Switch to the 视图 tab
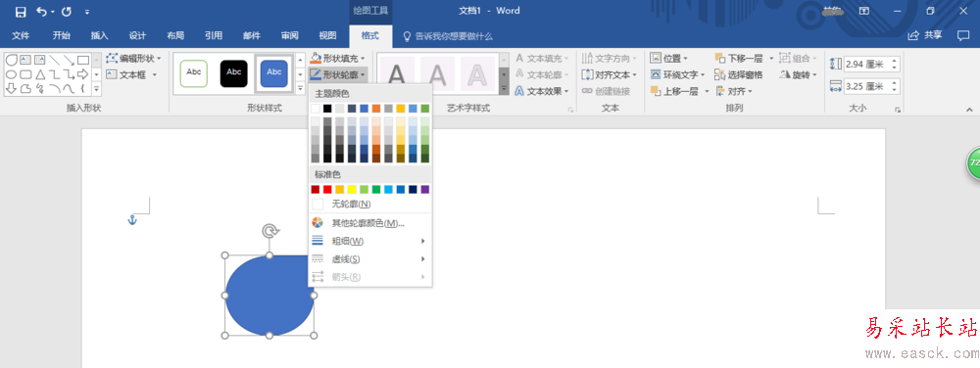The image size is (980, 368). (x=327, y=35)
